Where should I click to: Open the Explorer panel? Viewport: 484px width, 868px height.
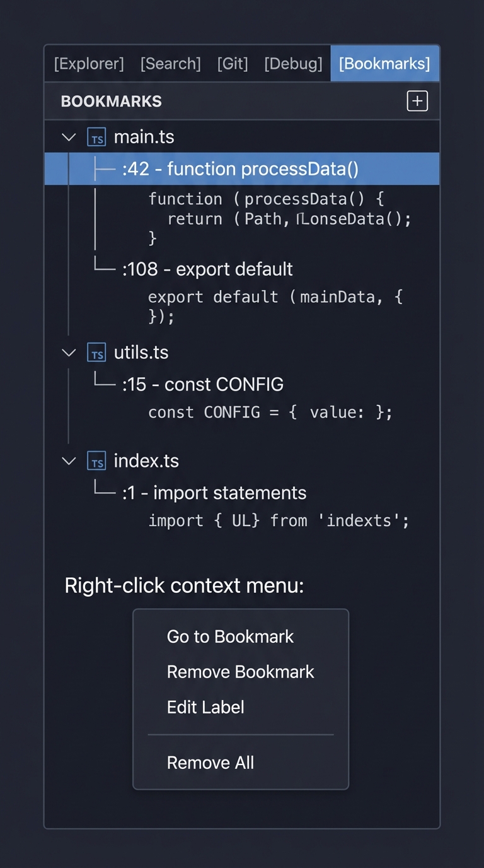tap(89, 63)
